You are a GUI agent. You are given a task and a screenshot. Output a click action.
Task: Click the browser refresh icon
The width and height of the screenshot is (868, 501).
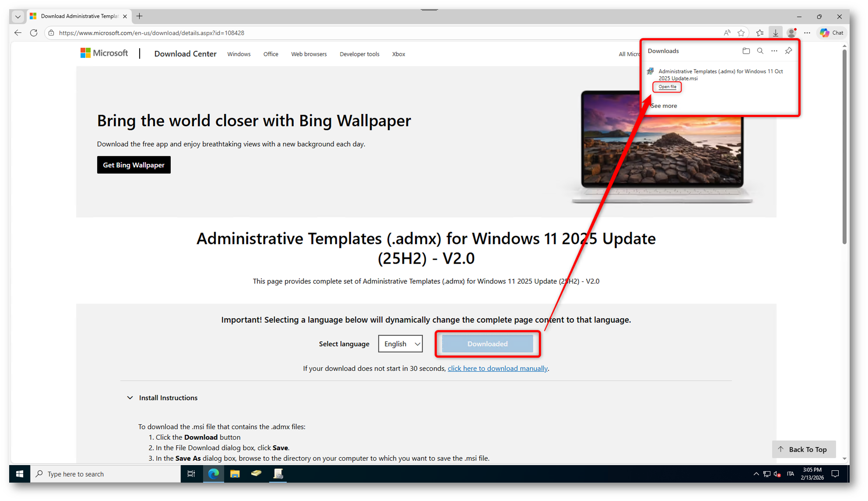pyautogui.click(x=34, y=33)
